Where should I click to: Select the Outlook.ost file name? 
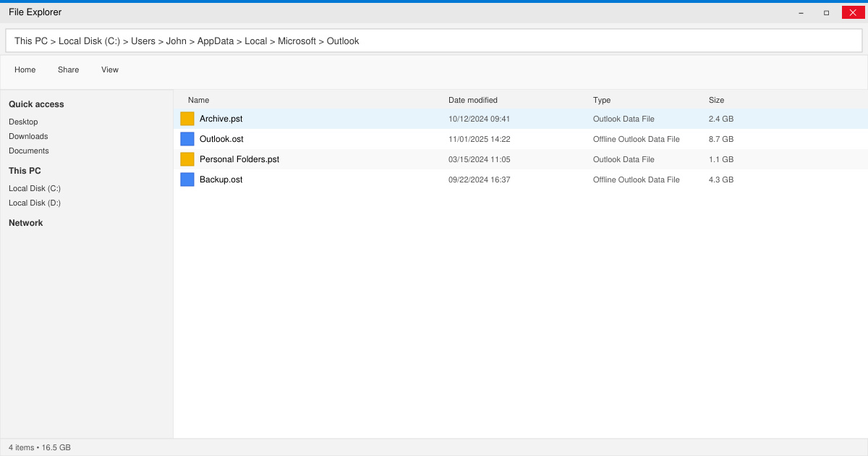221,139
